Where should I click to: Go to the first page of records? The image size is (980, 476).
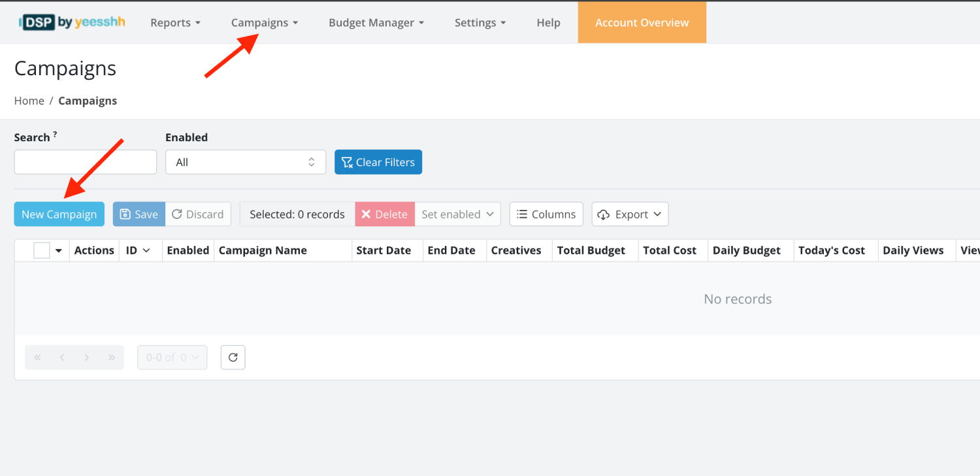[37, 358]
